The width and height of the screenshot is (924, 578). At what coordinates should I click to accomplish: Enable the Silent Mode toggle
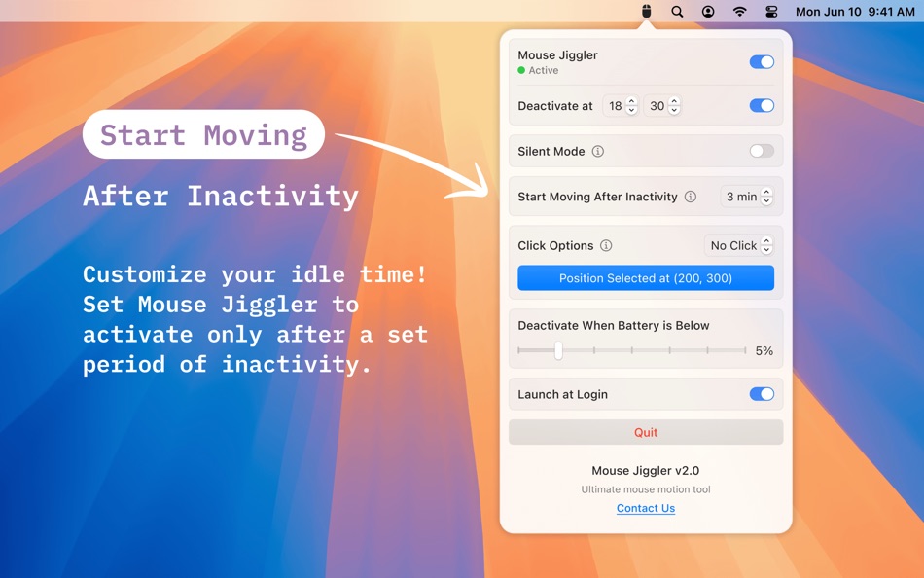762,151
